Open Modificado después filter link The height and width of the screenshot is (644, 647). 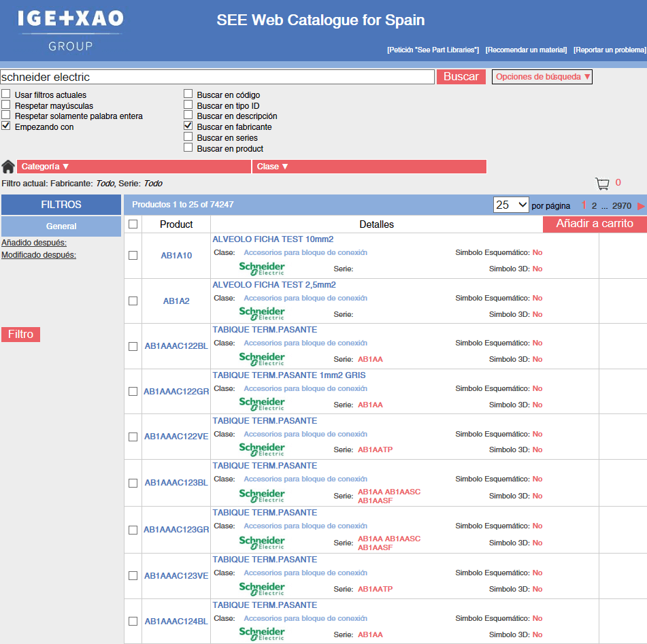pyautogui.click(x=39, y=255)
